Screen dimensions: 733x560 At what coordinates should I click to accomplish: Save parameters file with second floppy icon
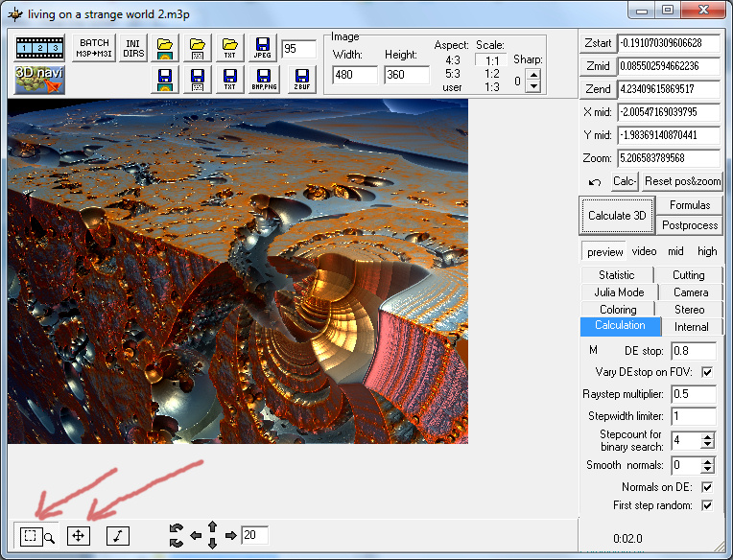click(x=198, y=80)
